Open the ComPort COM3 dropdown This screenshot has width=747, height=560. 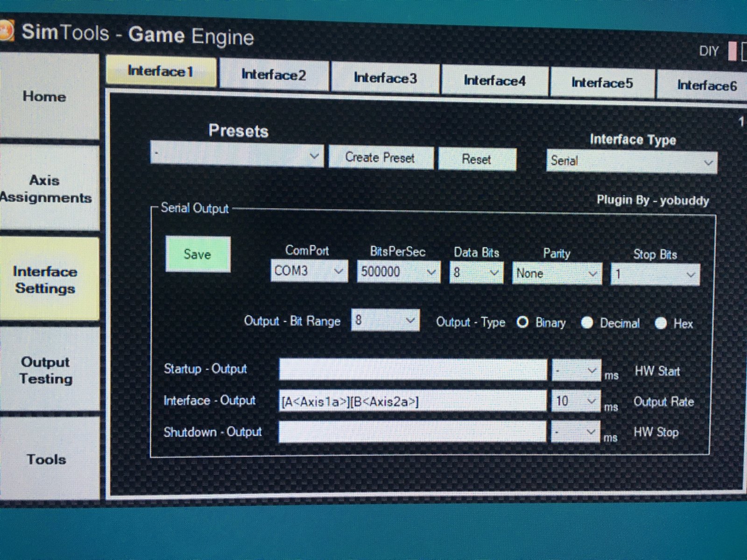(x=309, y=271)
